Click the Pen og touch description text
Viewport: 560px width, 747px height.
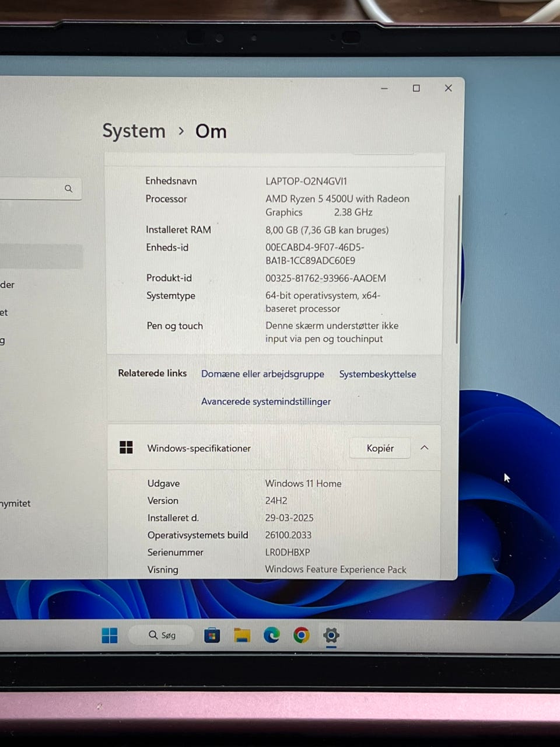click(332, 332)
